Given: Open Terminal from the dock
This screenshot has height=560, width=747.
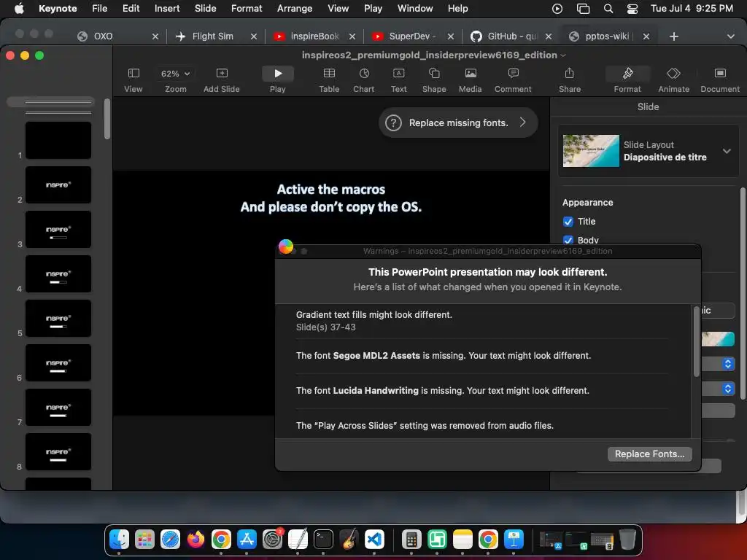Looking at the screenshot, I should pos(323,540).
